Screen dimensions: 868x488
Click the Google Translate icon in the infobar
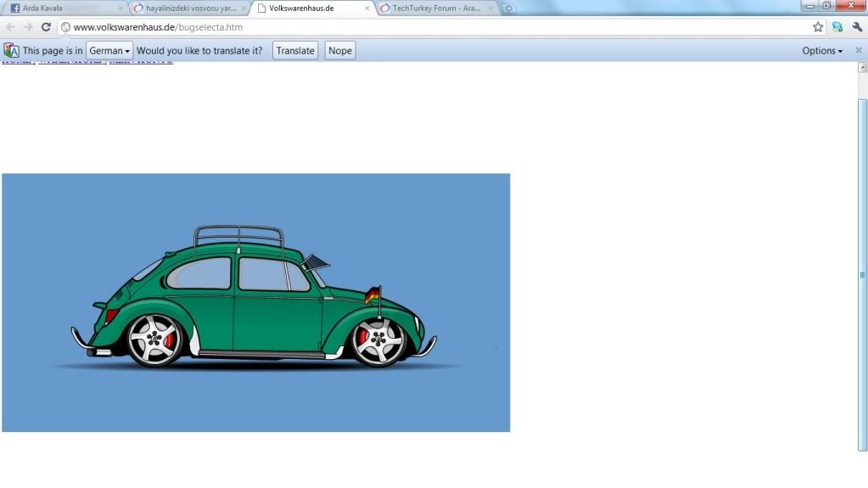coord(11,50)
